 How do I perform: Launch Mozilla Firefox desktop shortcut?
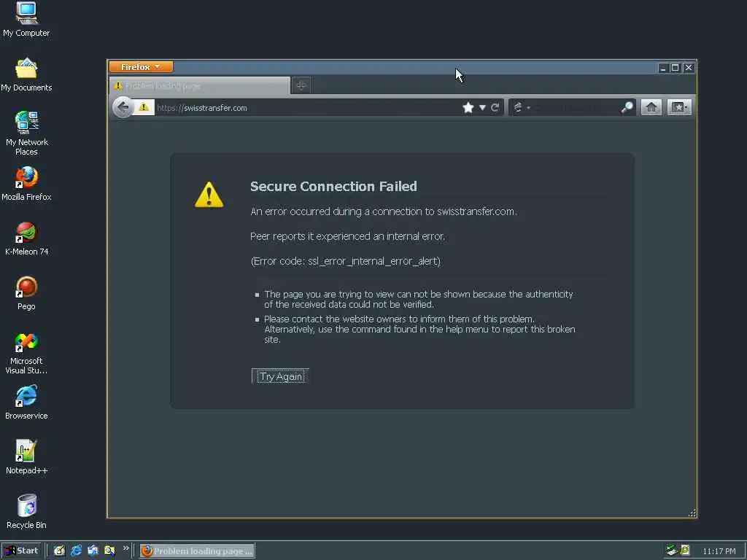(26, 184)
